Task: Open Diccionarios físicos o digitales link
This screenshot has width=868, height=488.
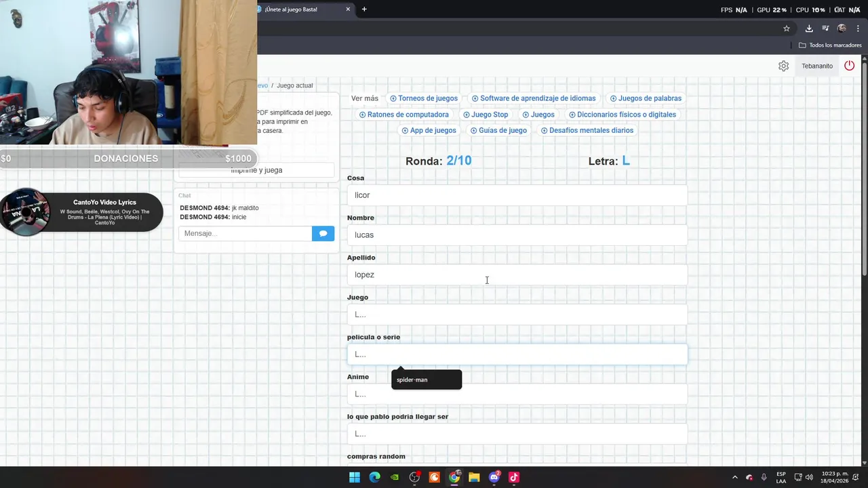Action: coord(622,115)
